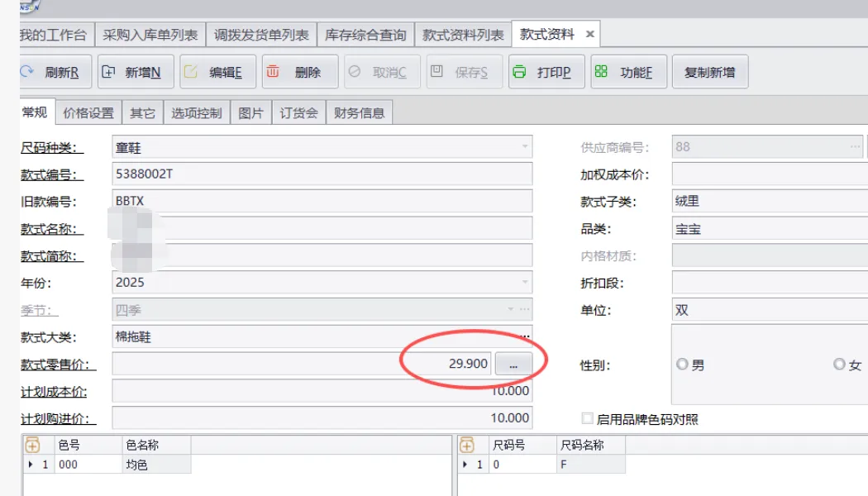Image resolution: width=868 pixels, height=496 pixels.
Task: Click the Refresh (刷新R) toolbar icon
Action: coord(26,72)
